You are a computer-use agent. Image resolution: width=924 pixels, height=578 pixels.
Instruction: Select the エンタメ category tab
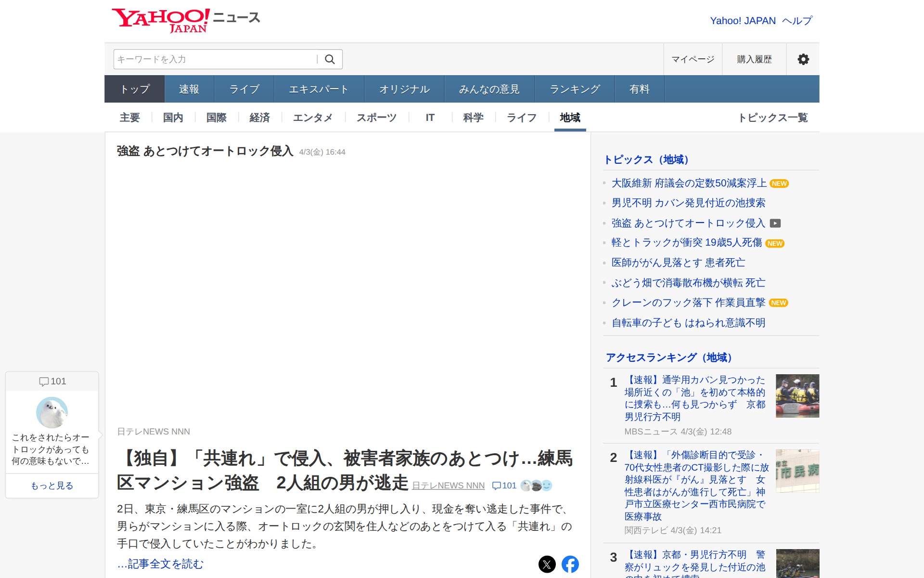[x=313, y=118]
